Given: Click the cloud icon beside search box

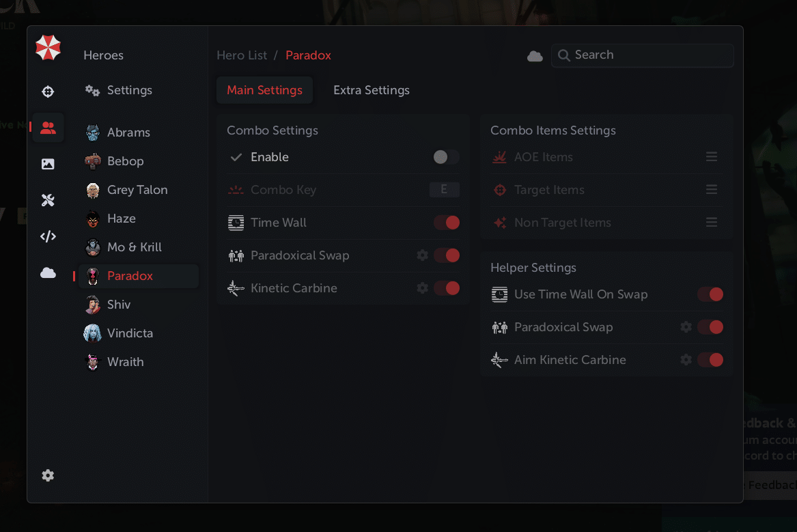Looking at the screenshot, I should 535,56.
